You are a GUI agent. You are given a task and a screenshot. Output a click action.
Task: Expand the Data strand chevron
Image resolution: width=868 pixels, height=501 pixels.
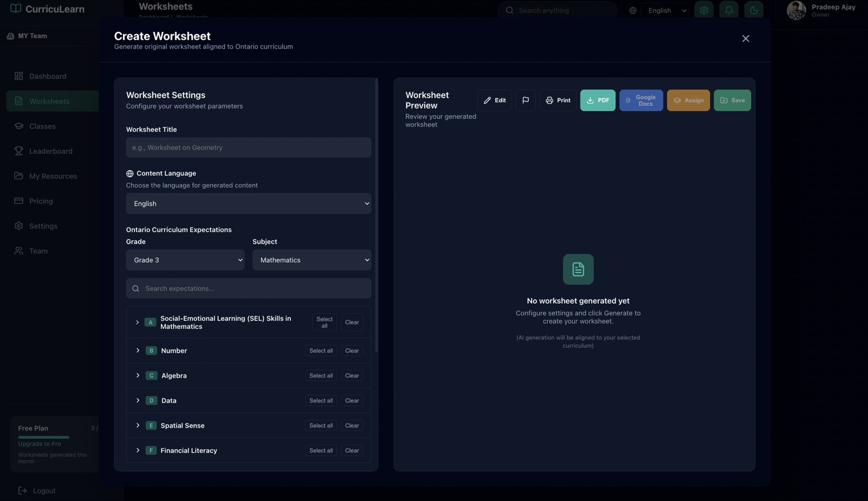(x=137, y=400)
